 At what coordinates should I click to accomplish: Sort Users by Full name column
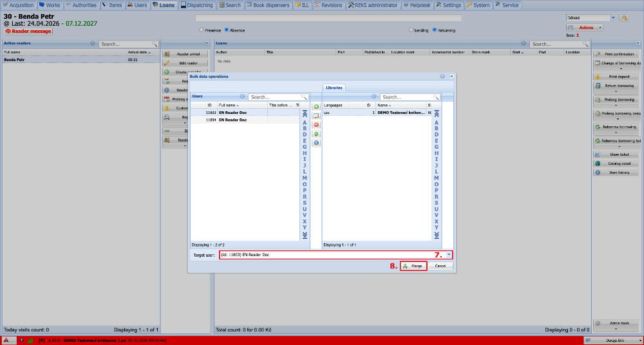(x=242, y=106)
